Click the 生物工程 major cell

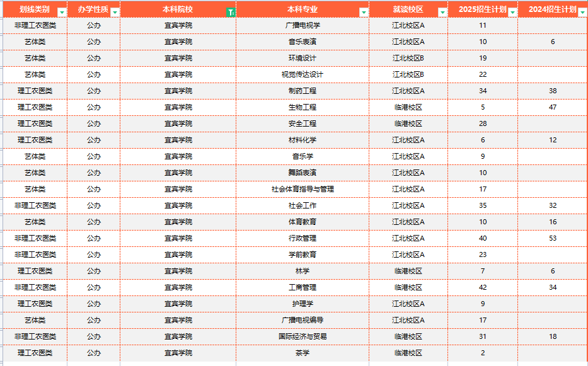[303, 107]
